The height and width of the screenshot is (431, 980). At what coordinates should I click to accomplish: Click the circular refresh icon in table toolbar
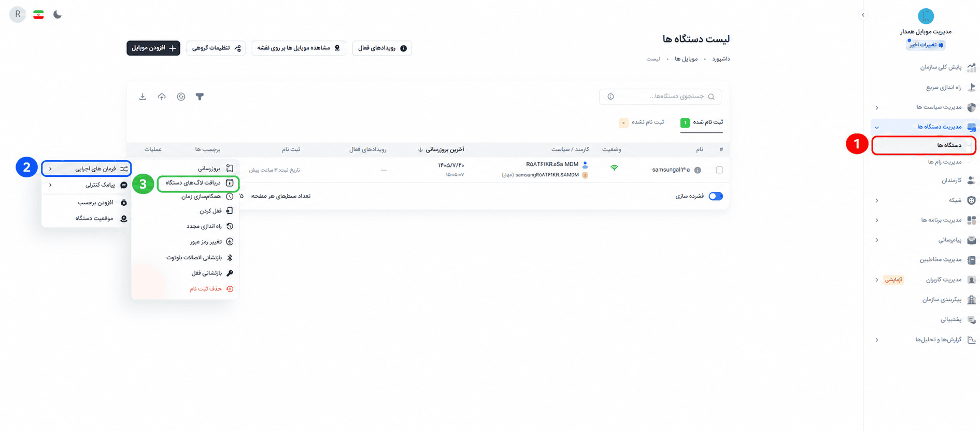(181, 96)
